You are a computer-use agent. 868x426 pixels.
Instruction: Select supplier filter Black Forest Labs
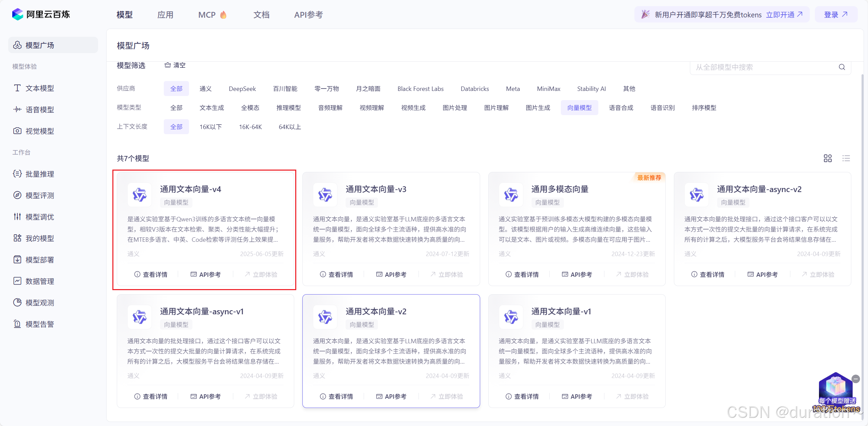click(421, 89)
